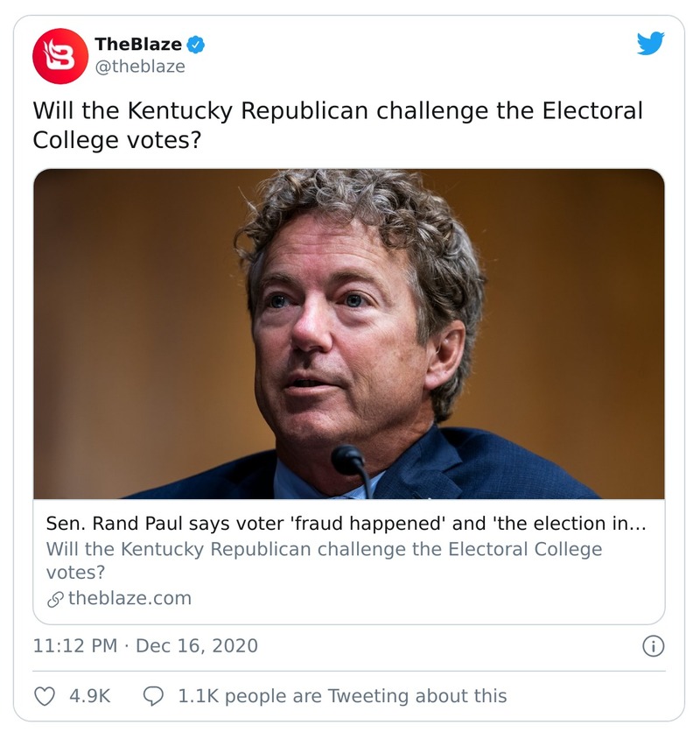Click the 11:12 PM timestamp
Screen dimensions: 700x739
pos(74,646)
